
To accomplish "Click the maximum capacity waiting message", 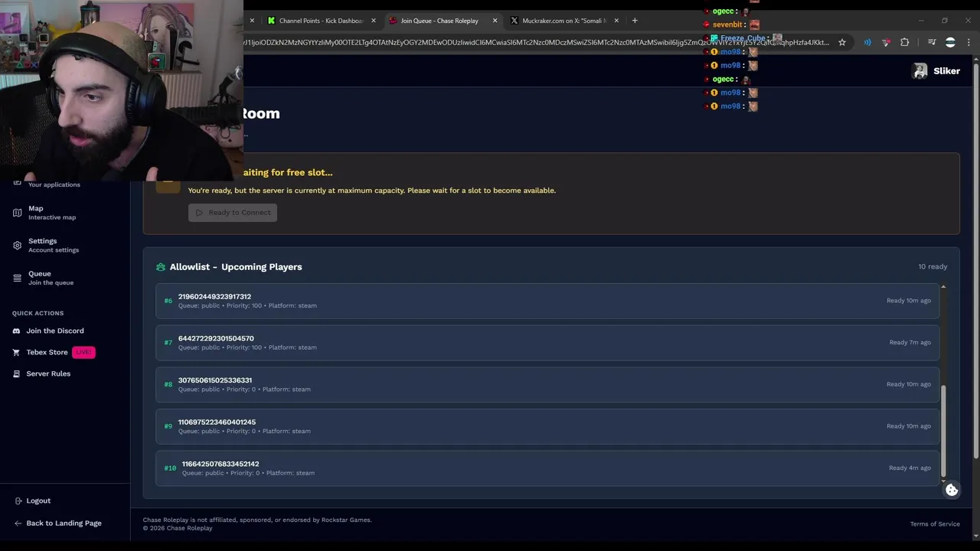I will tap(372, 191).
